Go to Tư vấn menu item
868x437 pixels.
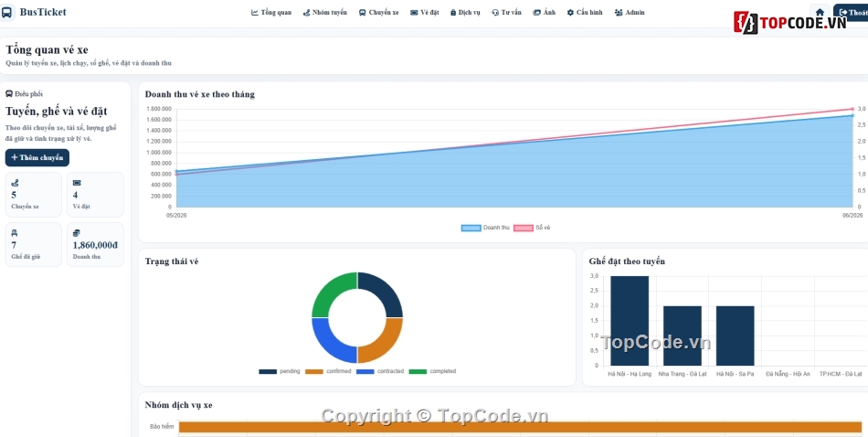[x=506, y=12]
